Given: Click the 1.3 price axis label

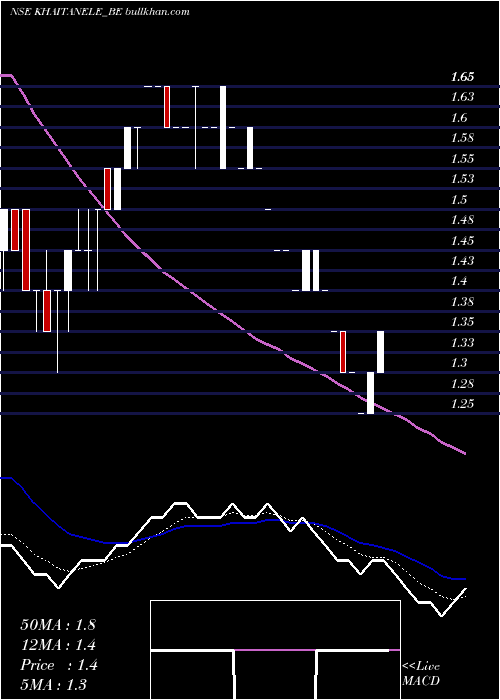Looking at the screenshot, I should (459, 362).
